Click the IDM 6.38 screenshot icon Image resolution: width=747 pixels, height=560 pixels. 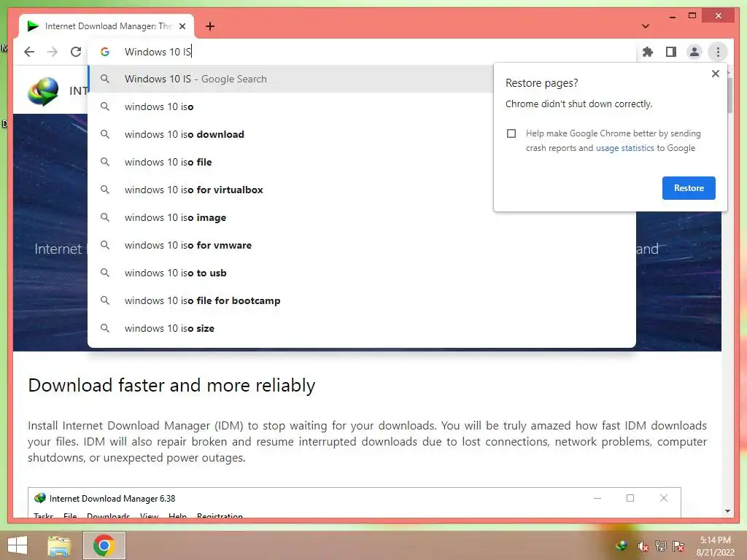(40, 498)
